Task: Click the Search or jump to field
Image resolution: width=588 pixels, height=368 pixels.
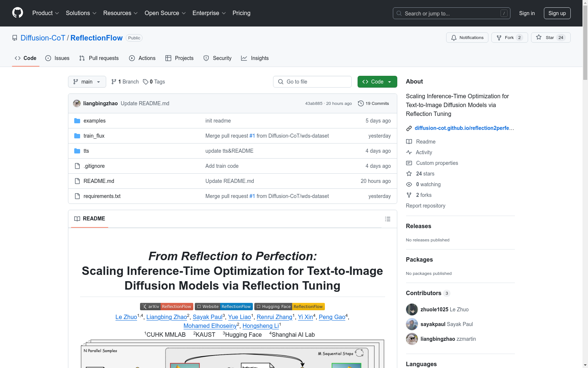Action: pyautogui.click(x=452, y=13)
